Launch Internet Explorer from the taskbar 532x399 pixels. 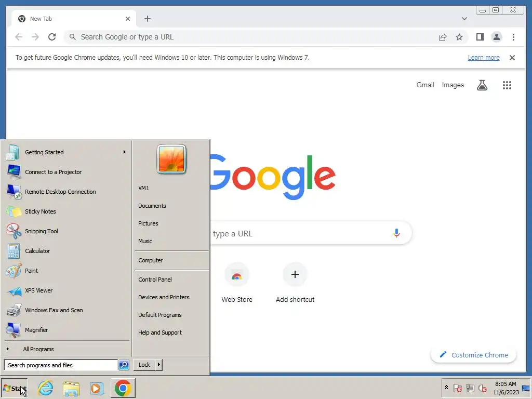coord(46,388)
